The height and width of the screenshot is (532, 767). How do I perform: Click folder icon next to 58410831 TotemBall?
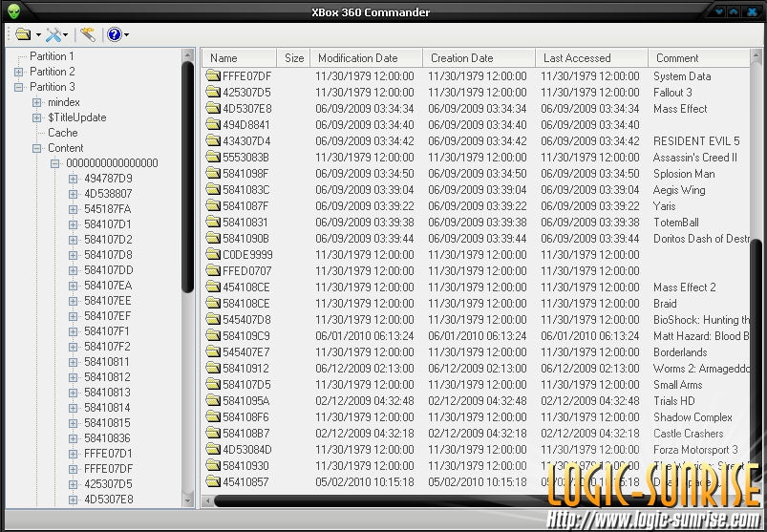coord(213,222)
